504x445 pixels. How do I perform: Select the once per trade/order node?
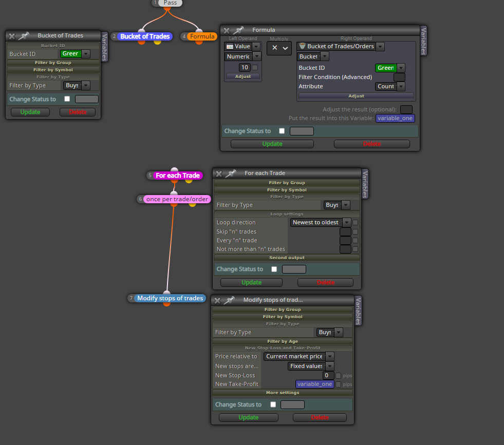click(x=177, y=199)
